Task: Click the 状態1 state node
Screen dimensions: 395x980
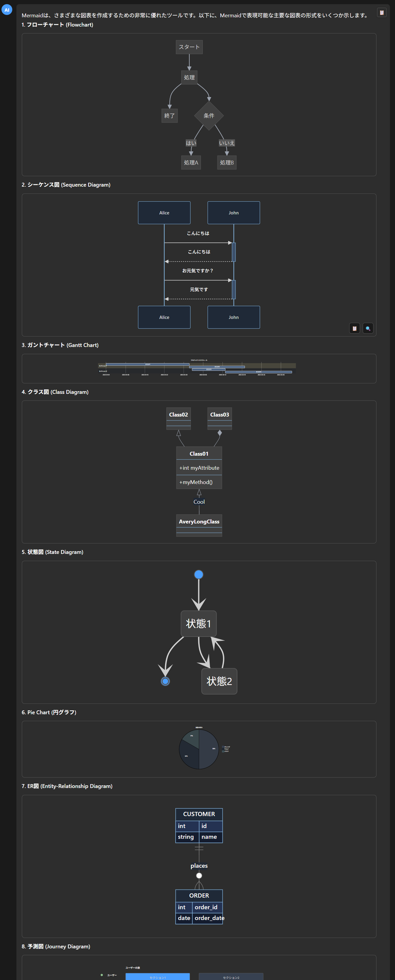Action: (199, 623)
